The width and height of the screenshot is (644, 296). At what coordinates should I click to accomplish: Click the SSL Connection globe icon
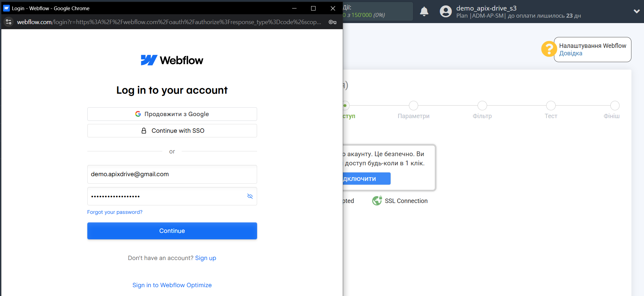[377, 201]
